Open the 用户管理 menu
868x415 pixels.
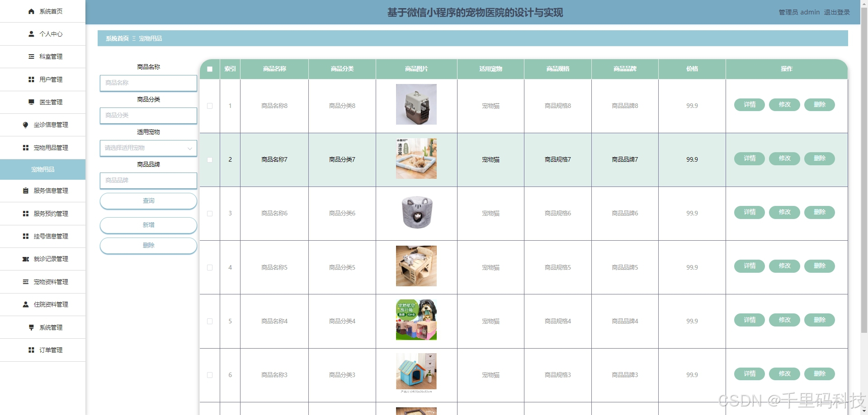[42, 79]
